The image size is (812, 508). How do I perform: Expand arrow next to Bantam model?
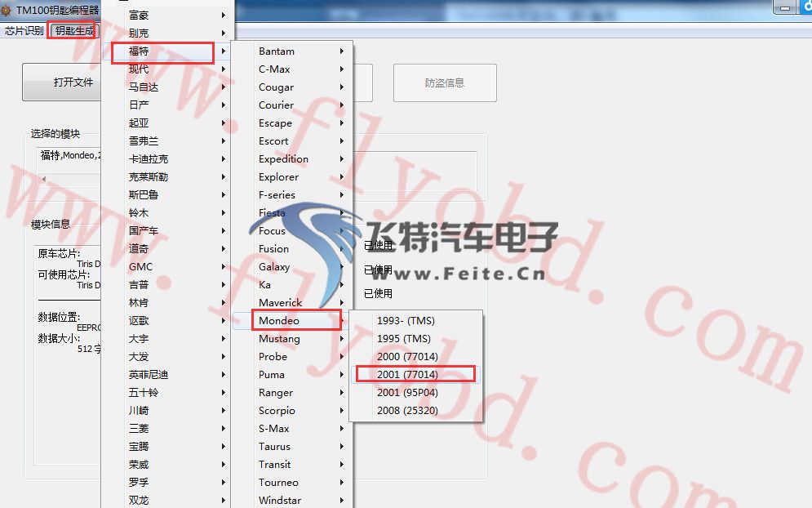342,51
